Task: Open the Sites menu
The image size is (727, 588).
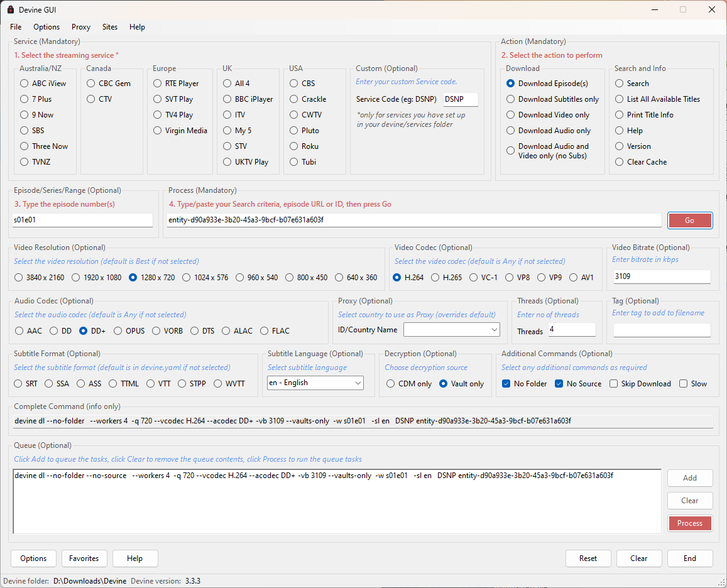Action: (x=110, y=27)
